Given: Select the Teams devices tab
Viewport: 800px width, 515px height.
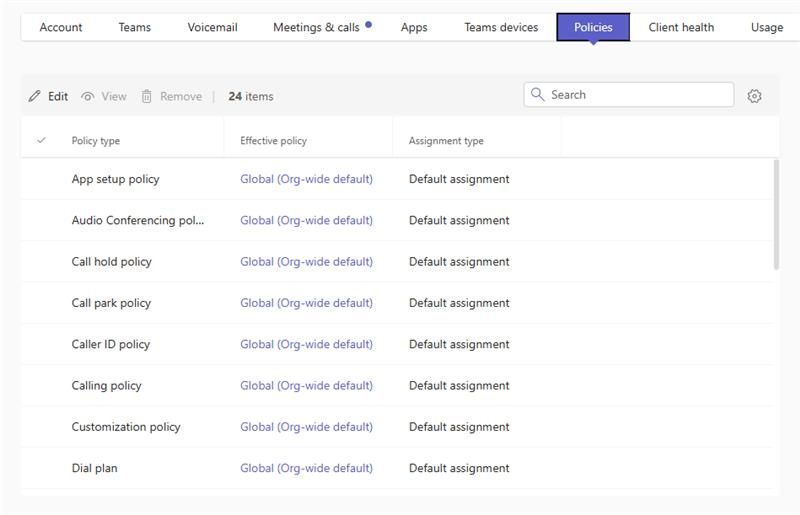Looking at the screenshot, I should click(x=501, y=27).
